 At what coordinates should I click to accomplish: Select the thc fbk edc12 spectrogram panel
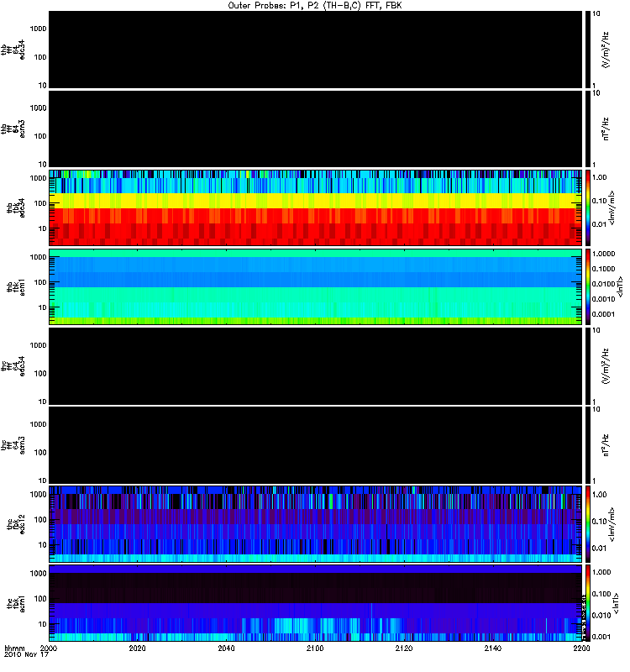pos(316,523)
